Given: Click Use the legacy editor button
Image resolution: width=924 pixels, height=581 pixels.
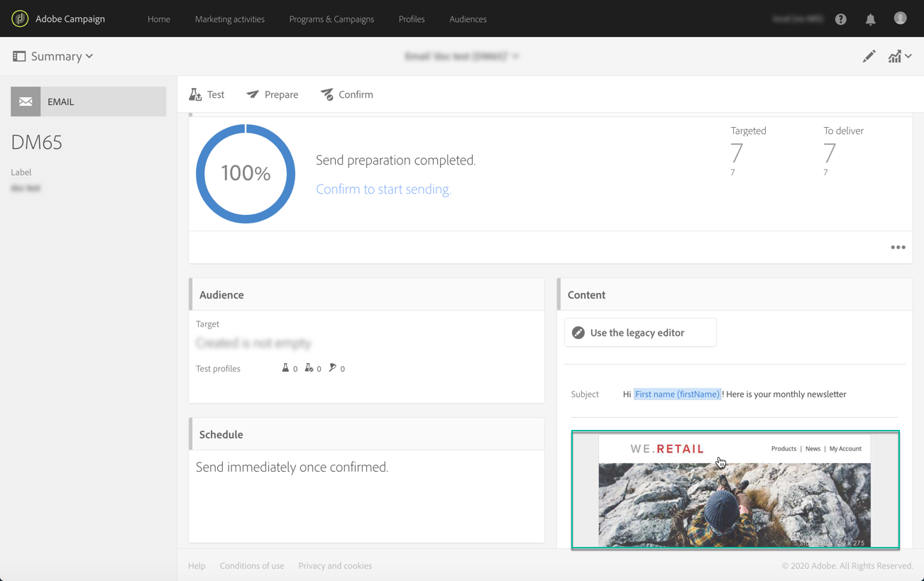Looking at the screenshot, I should pos(640,333).
